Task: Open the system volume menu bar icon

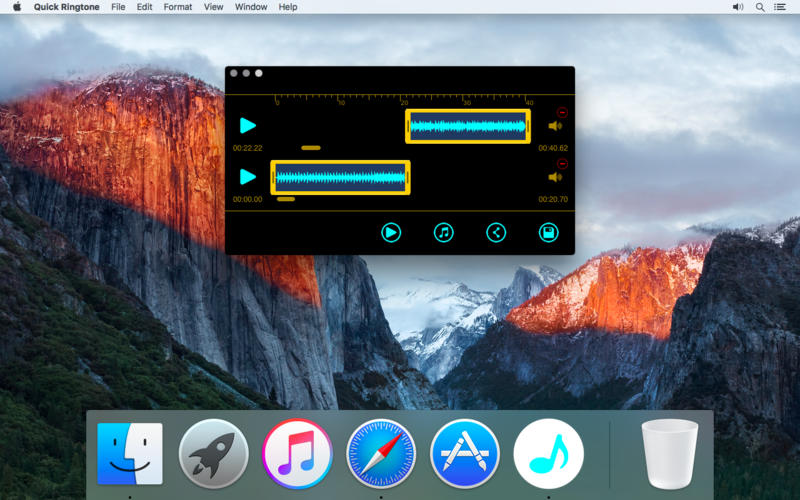Action: pos(738,7)
